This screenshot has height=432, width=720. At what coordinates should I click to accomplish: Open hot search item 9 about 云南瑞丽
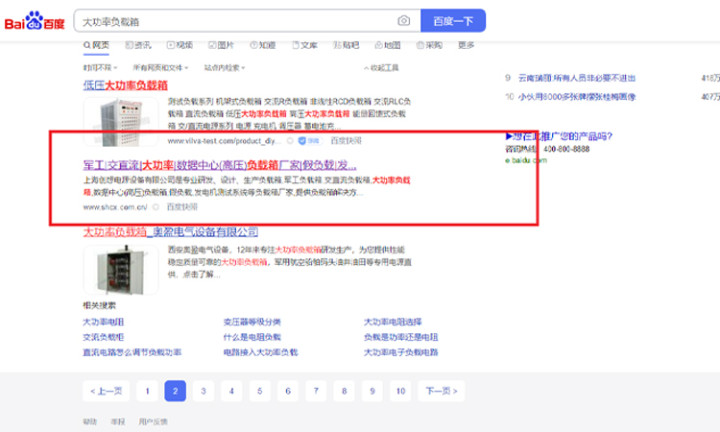tap(577, 78)
